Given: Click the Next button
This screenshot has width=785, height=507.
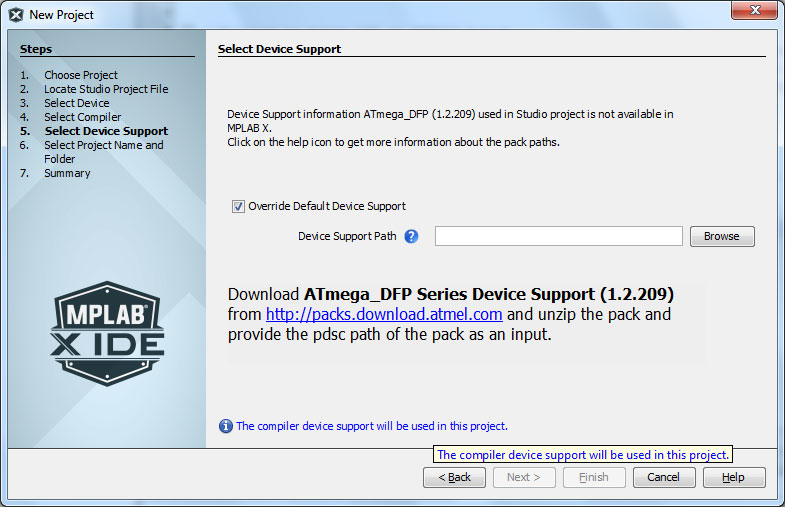Looking at the screenshot, I should click(524, 477).
